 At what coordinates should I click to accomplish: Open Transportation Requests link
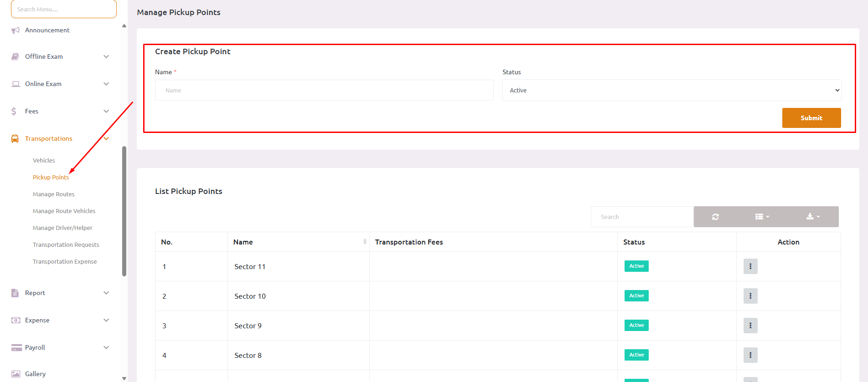pyautogui.click(x=66, y=245)
